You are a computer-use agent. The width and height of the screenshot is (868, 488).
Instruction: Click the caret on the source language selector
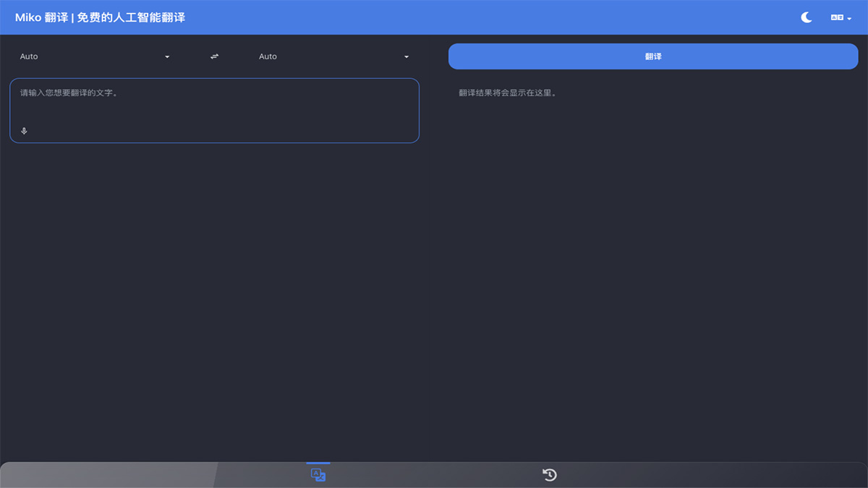click(x=167, y=56)
